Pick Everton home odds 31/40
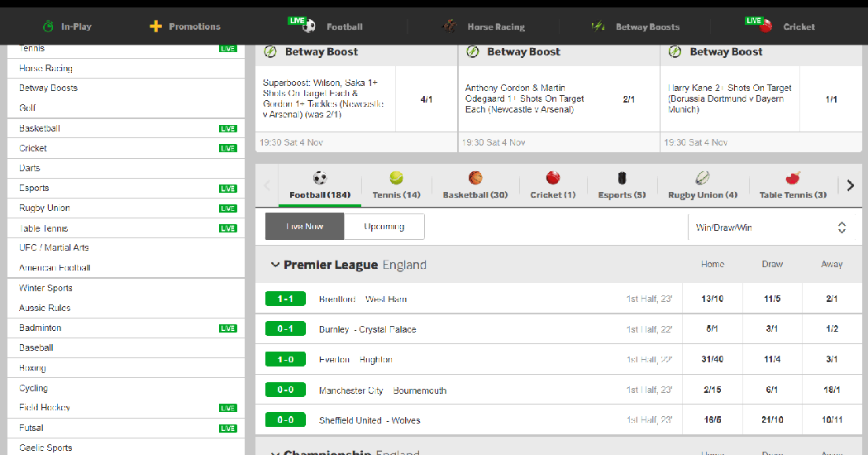 (713, 359)
